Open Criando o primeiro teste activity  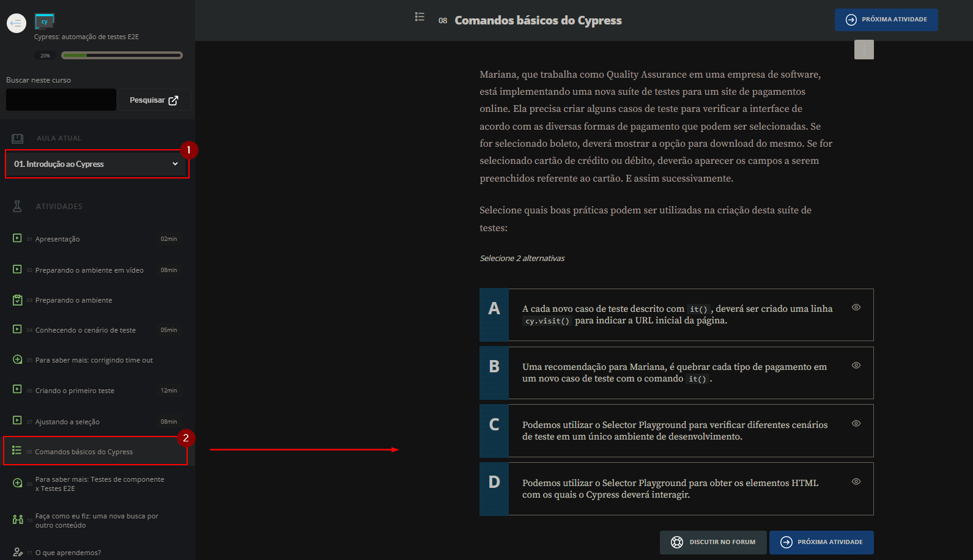point(75,391)
